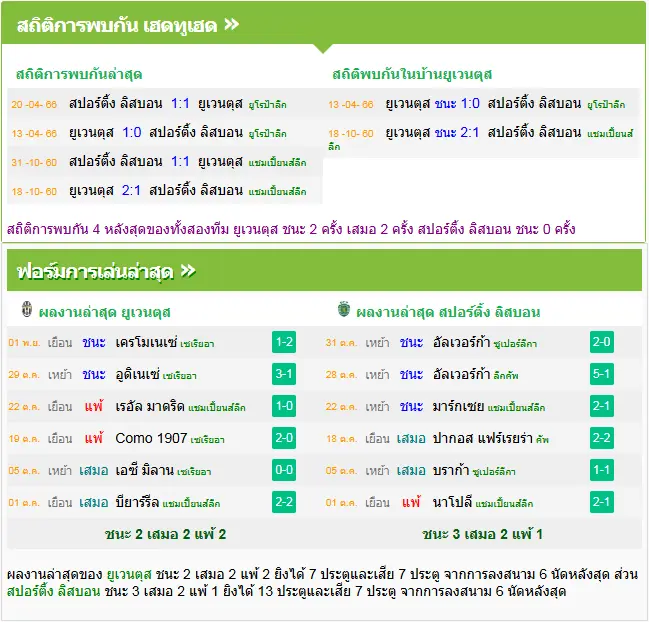This screenshot has height=622, width=649.
Task: Click แชมเปี้ยนส์ลีก label in the 31-10-60 row
Action: (277, 163)
